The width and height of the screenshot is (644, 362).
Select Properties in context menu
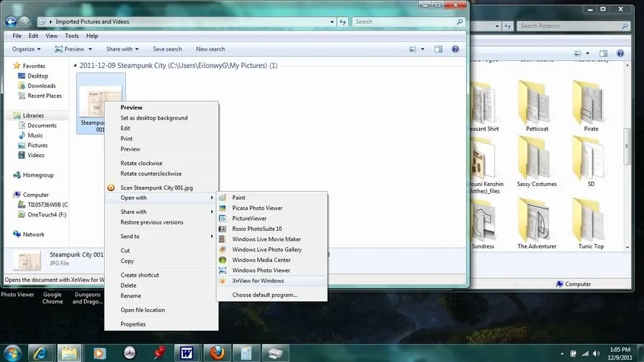click(x=161, y=324)
